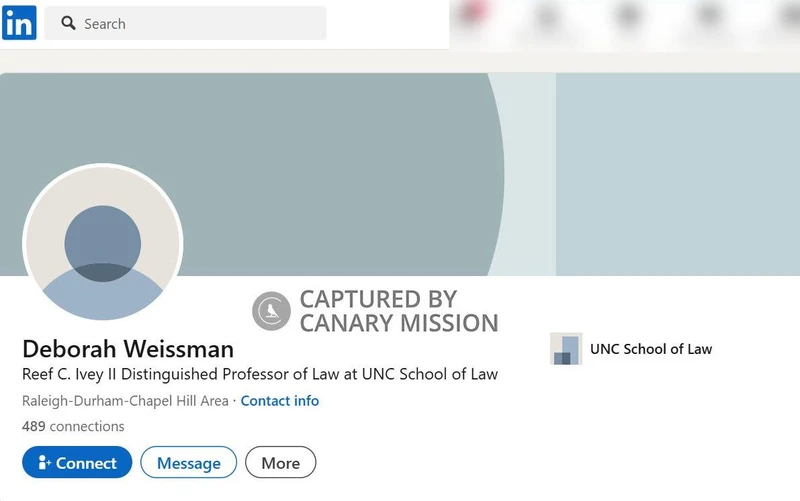Open the Contact info link
The width and height of the screenshot is (800, 501).
click(280, 401)
